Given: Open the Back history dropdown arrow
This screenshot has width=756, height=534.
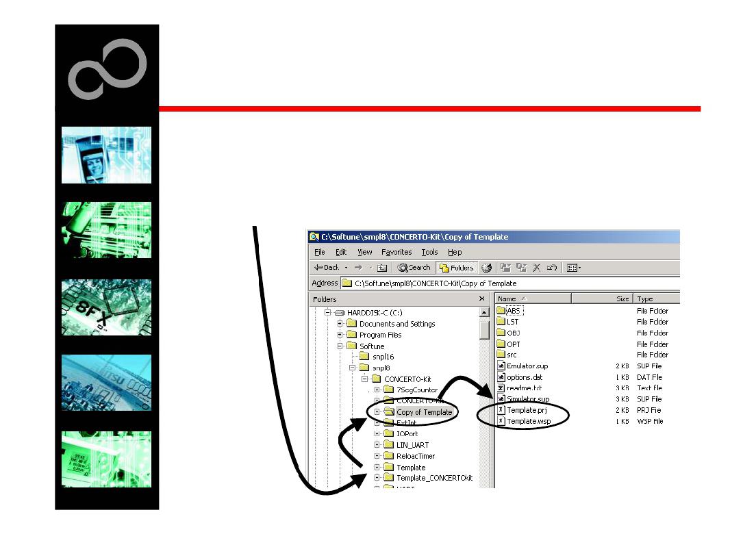Looking at the screenshot, I should [346, 268].
